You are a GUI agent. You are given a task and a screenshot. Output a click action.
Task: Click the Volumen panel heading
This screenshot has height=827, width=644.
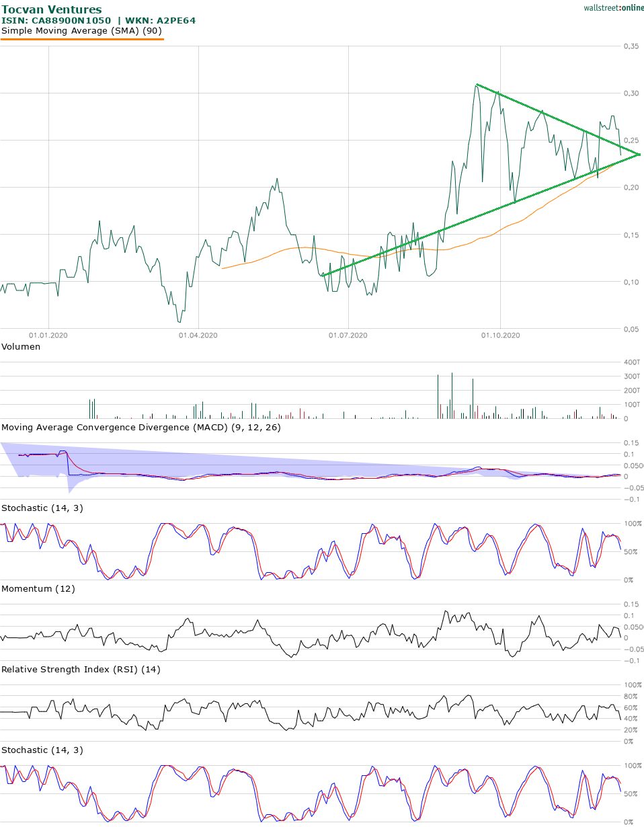click(x=21, y=347)
